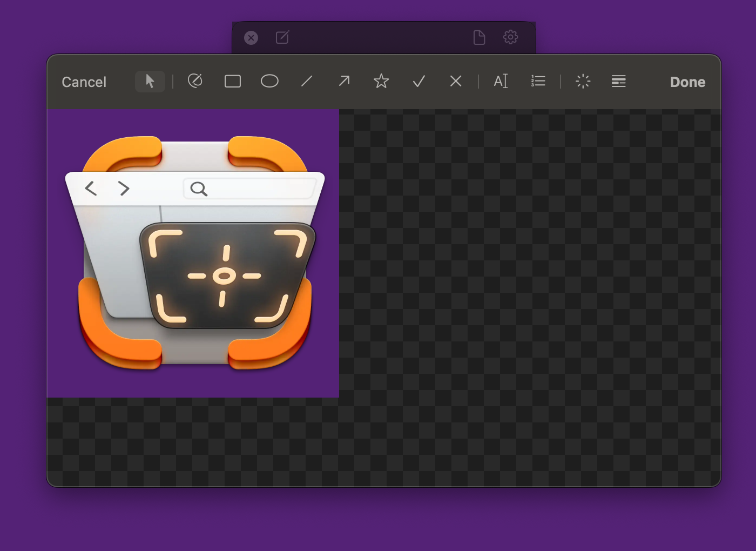
Task: Select the star stamp tool
Action: (x=381, y=81)
